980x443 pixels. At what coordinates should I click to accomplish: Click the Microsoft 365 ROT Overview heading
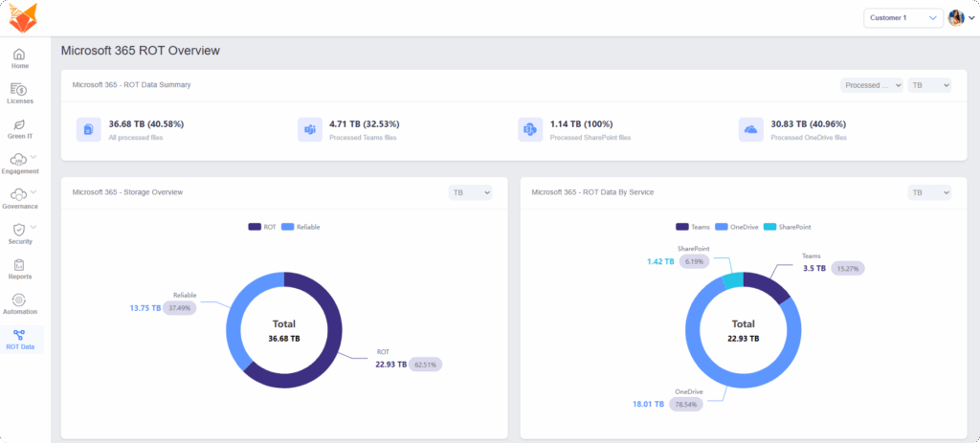coord(141,51)
